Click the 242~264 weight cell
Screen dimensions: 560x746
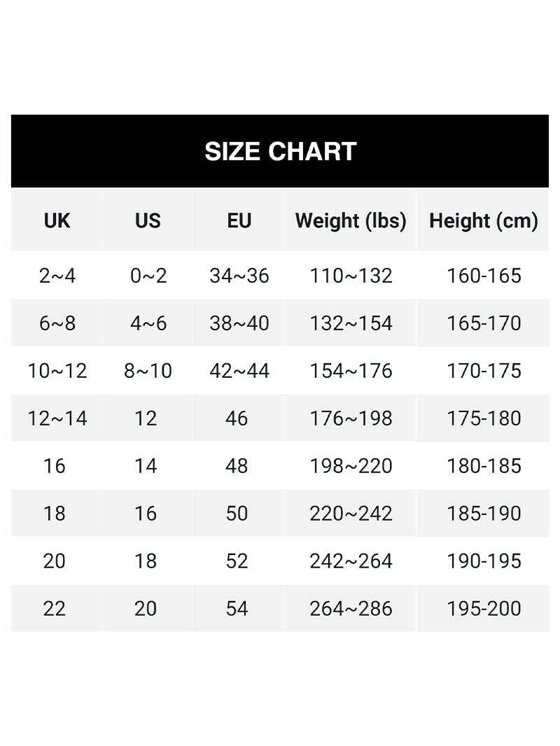(x=351, y=561)
